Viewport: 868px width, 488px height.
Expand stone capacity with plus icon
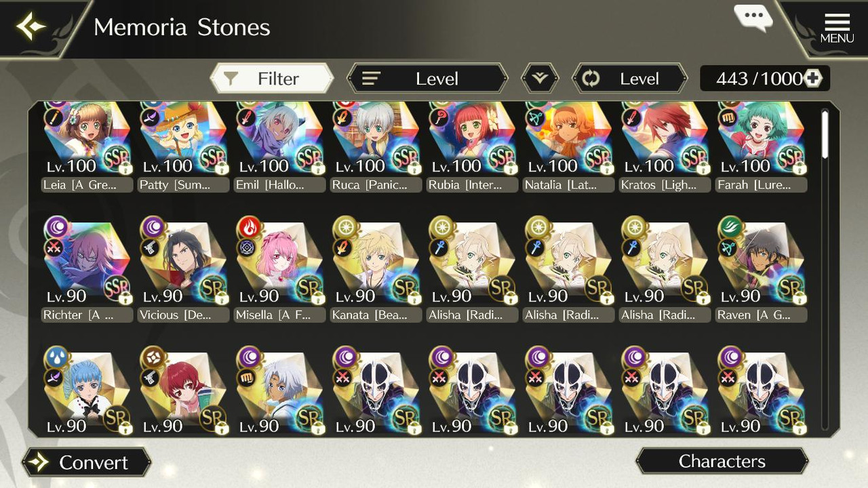pyautogui.click(x=812, y=79)
